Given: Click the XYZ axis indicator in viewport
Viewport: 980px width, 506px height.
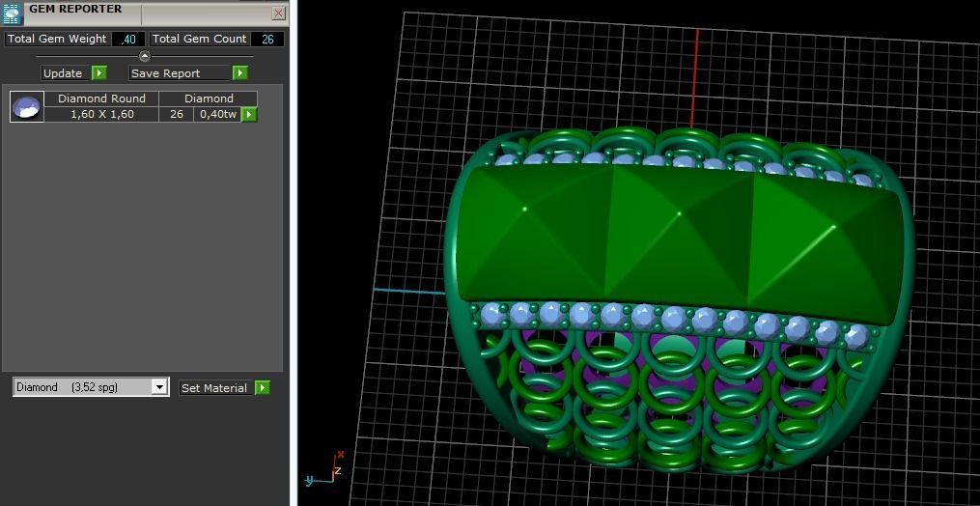Looking at the screenshot, I should point(325,469).
